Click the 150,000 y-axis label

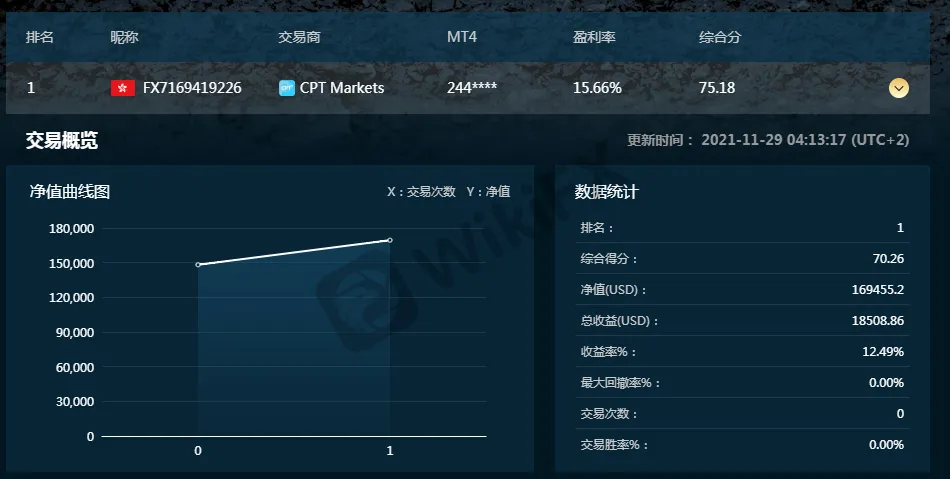(71, 263)
